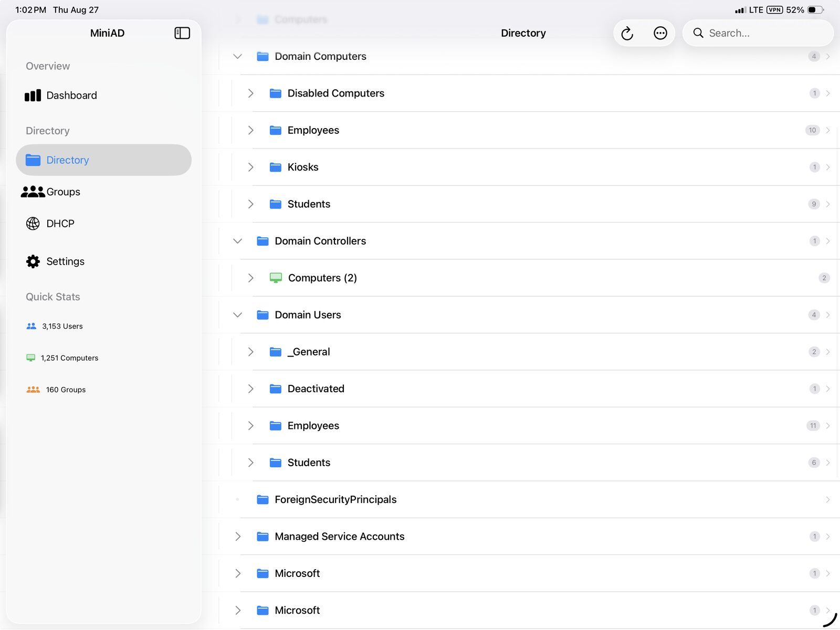Click the ForeignSecurityPrincipals folder icon

tap(262, 499)
